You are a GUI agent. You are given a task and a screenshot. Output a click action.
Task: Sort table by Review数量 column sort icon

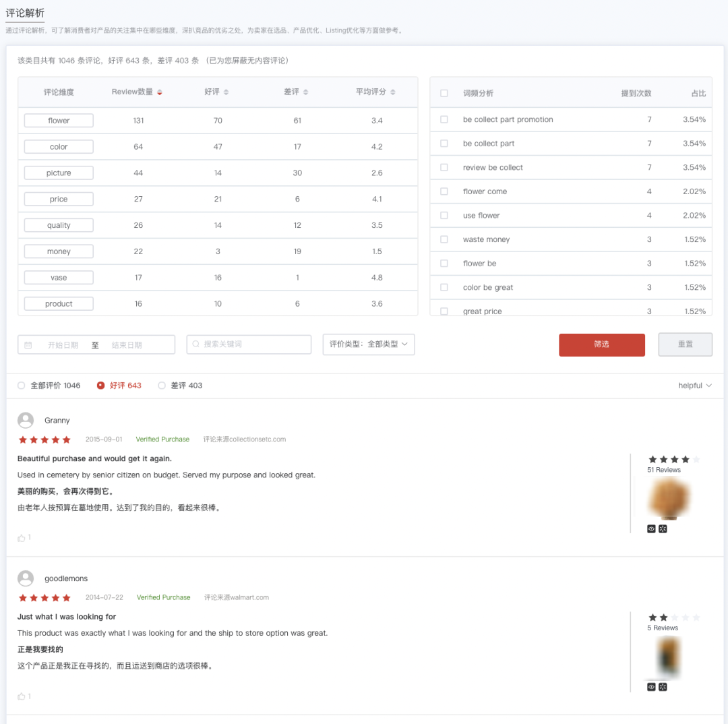point(160,92)
